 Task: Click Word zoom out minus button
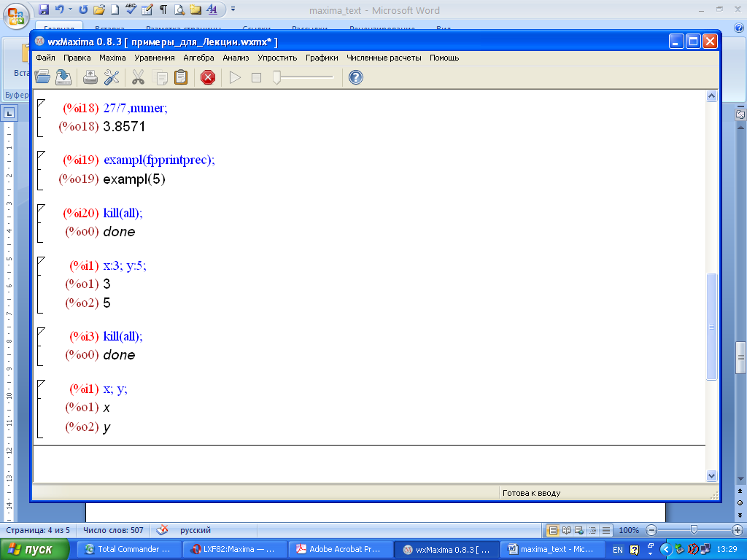(x=651, y=530)
